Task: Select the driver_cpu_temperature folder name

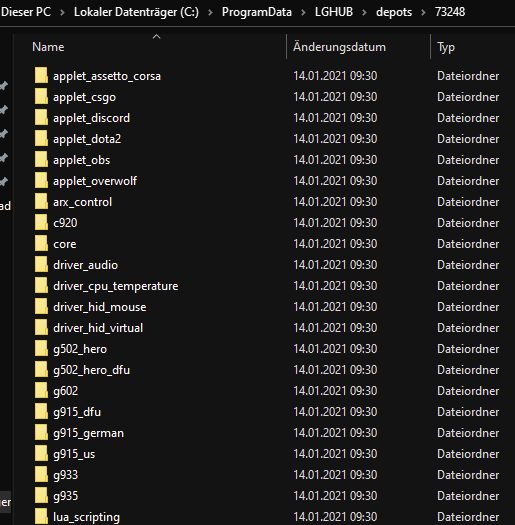Action: pos(116,286)
